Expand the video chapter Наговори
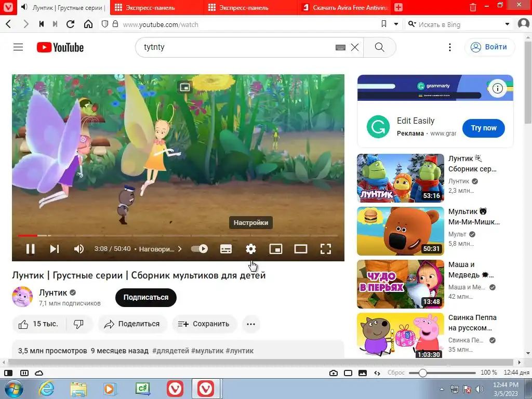Image resolution: width=532 pixels, height=399 pixels. 160,249
